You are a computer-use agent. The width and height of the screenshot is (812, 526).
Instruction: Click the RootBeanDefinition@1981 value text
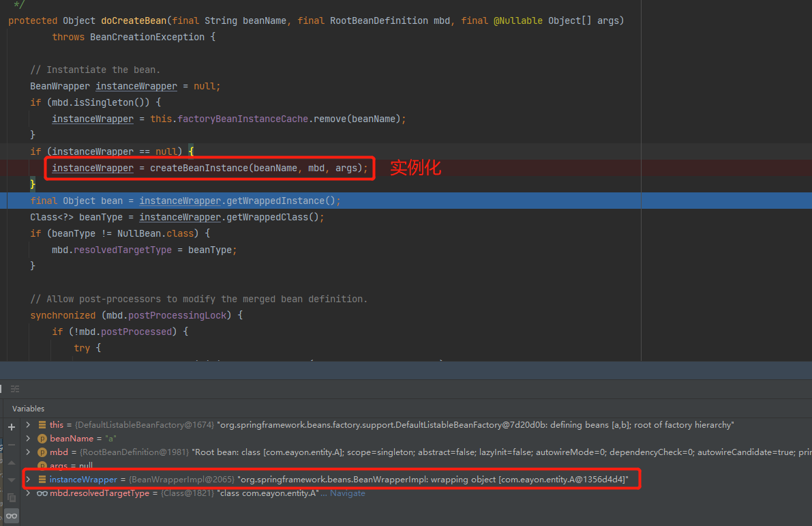(x=134, y=452)
